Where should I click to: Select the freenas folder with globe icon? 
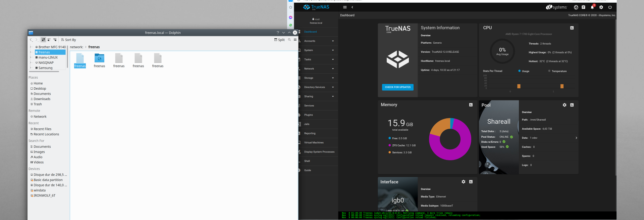coord(99,60)
